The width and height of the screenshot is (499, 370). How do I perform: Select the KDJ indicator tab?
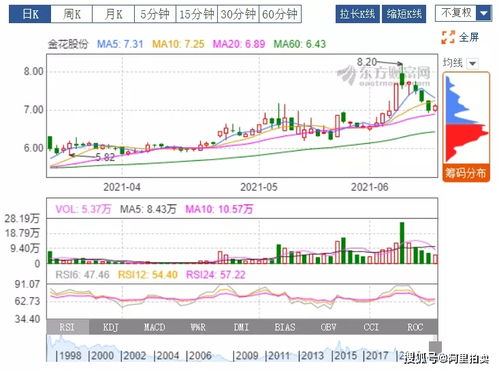[111, 327]
